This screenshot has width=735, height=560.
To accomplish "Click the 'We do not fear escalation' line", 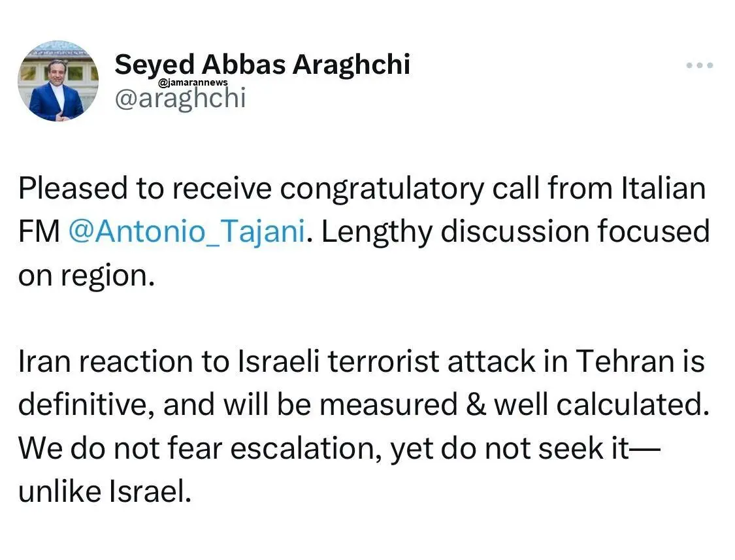I will 339,448.
